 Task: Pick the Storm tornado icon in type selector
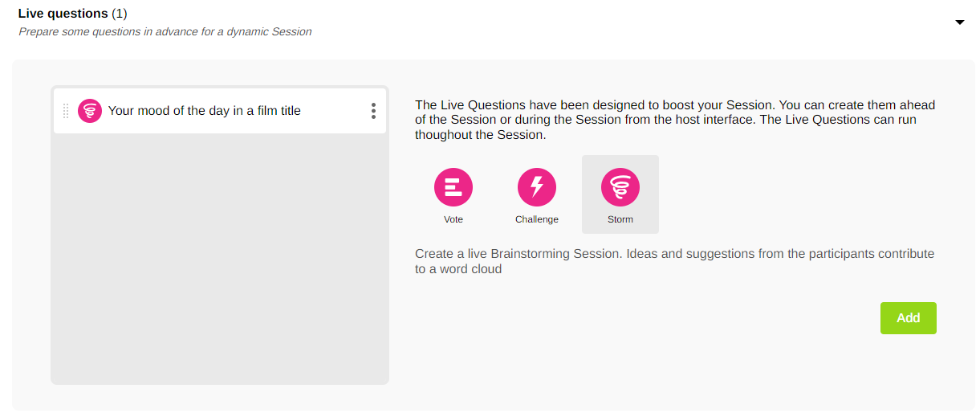(x=620, y=188)
